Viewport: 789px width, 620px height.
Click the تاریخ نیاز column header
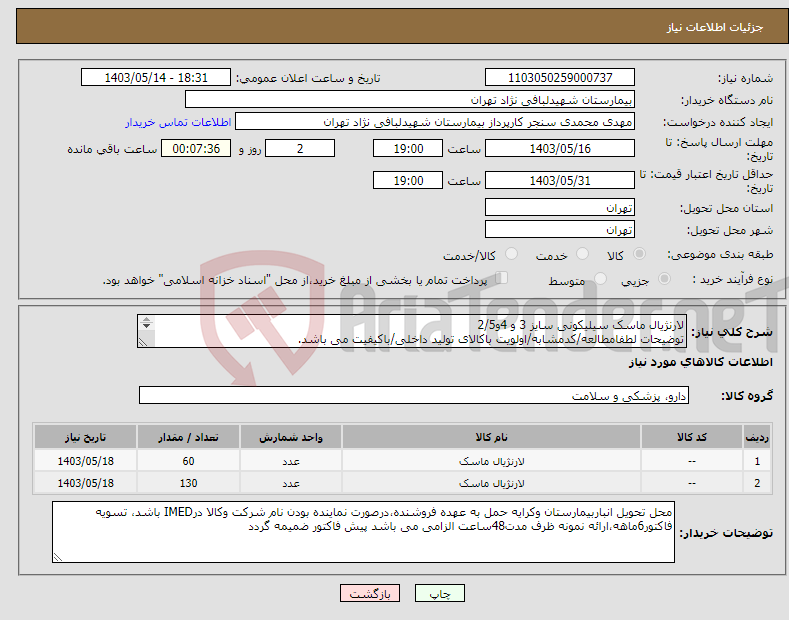pos(86,437)
